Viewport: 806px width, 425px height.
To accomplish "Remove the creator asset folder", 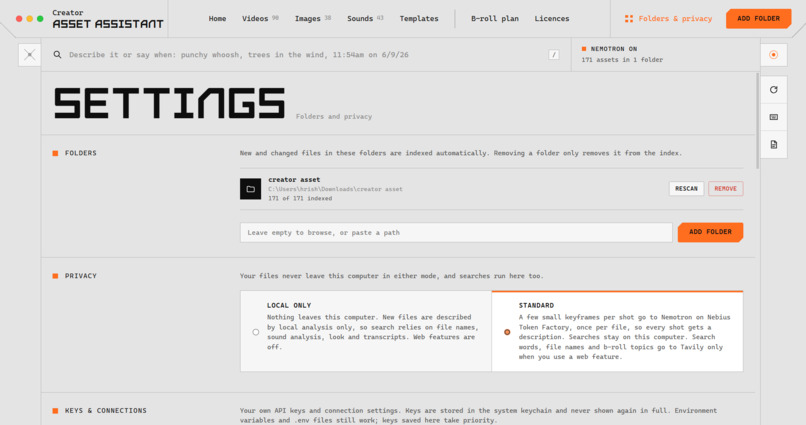I will coord(725,189).
